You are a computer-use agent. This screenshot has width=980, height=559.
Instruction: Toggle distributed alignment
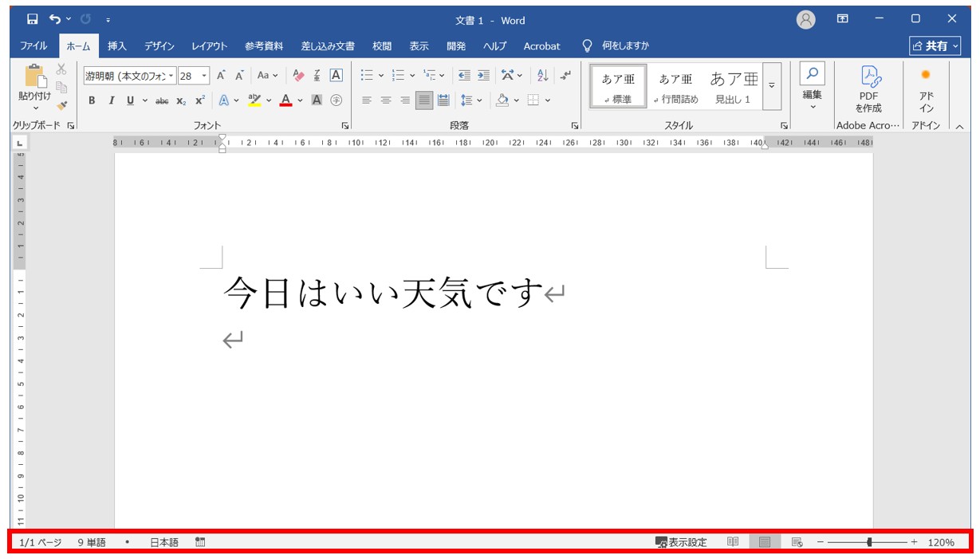point(444,100)
